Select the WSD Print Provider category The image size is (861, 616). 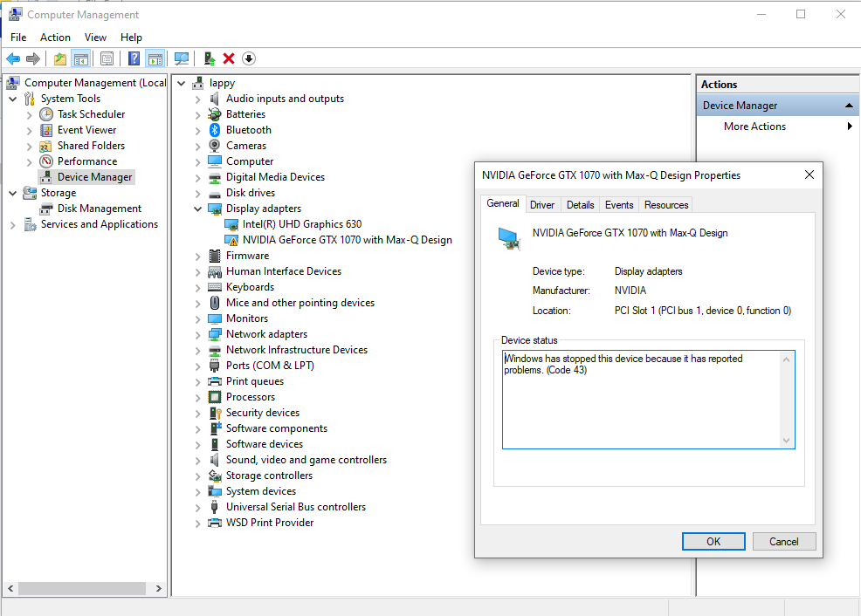pos(270,523)
